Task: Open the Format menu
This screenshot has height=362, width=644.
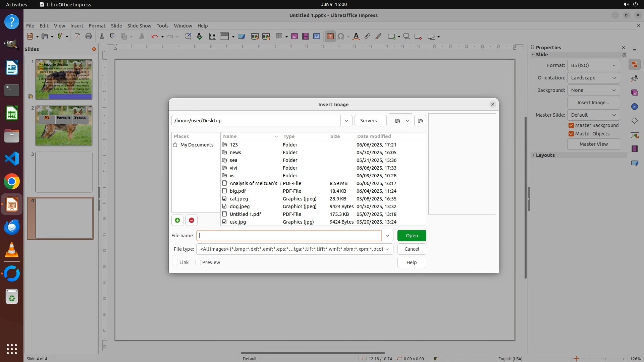Action: coord(97,26)
